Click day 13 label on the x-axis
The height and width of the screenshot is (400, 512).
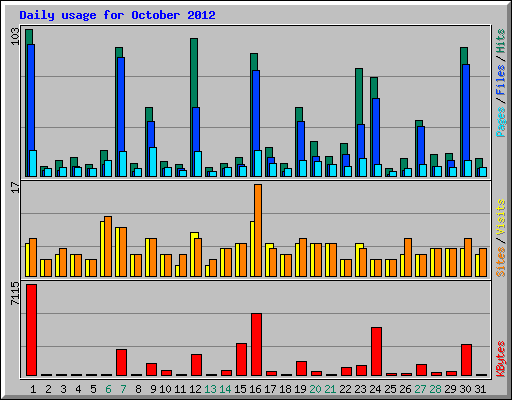pos(210,389)
